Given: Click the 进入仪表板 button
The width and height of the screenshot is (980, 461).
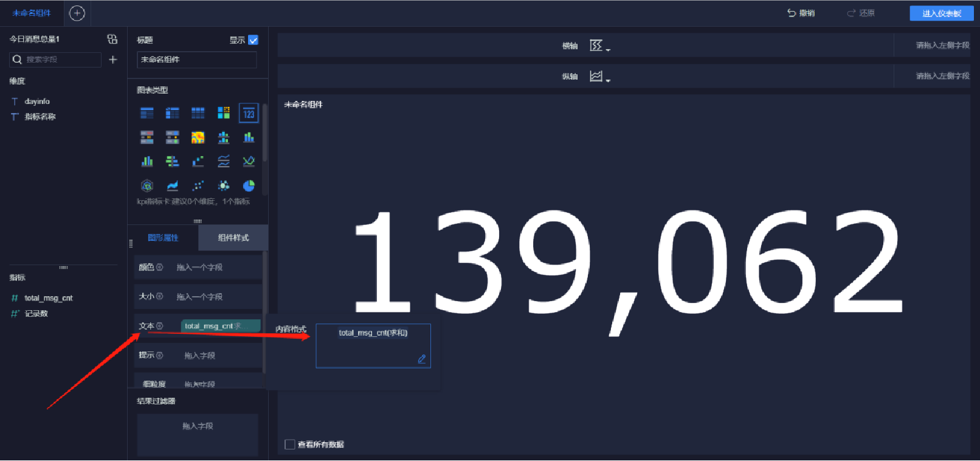Looking at the screenshot, I should coord(942,13).
